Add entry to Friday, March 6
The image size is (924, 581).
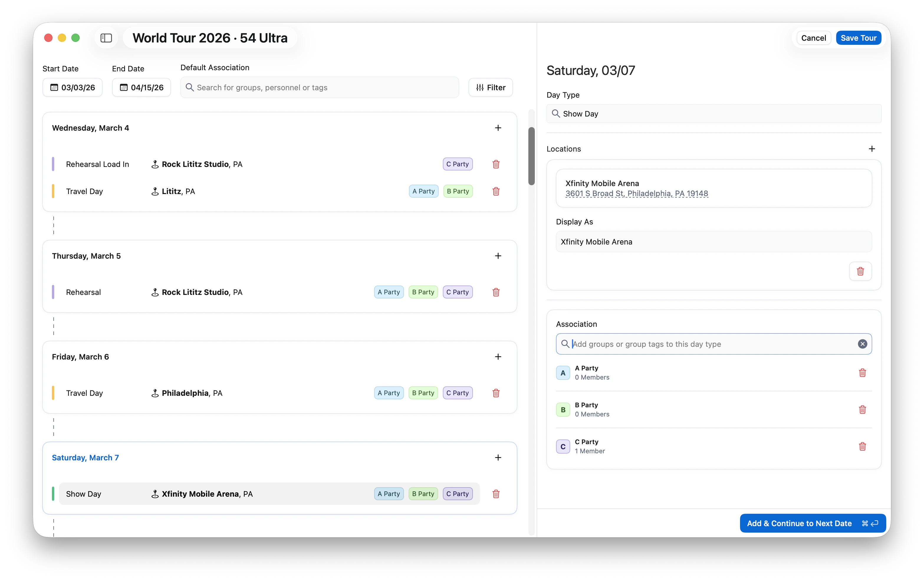click(x=498, y=357)
